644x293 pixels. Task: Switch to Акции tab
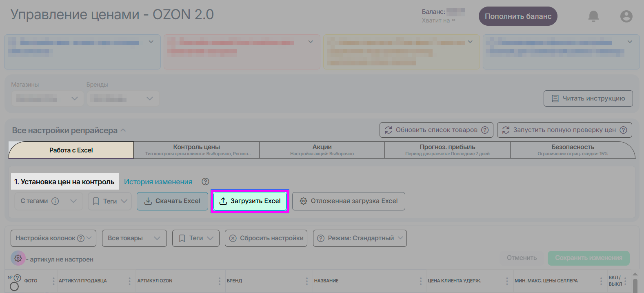click(322, 150)
